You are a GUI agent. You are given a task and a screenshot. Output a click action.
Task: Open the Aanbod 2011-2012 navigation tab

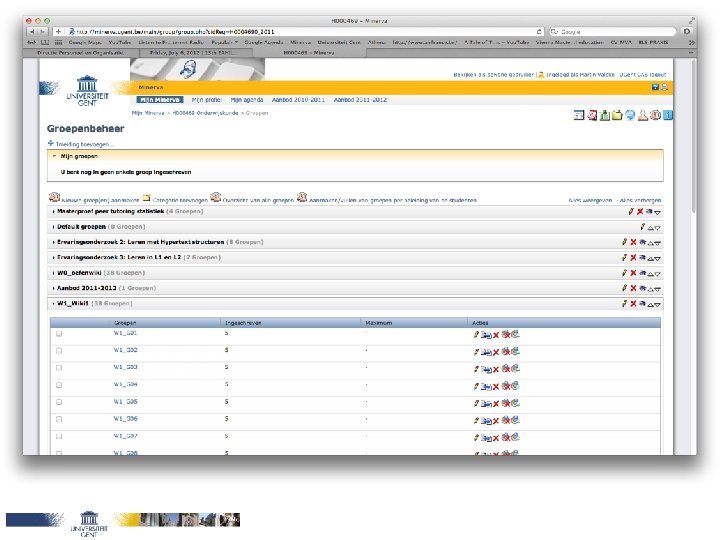click(x=360, y=100)
